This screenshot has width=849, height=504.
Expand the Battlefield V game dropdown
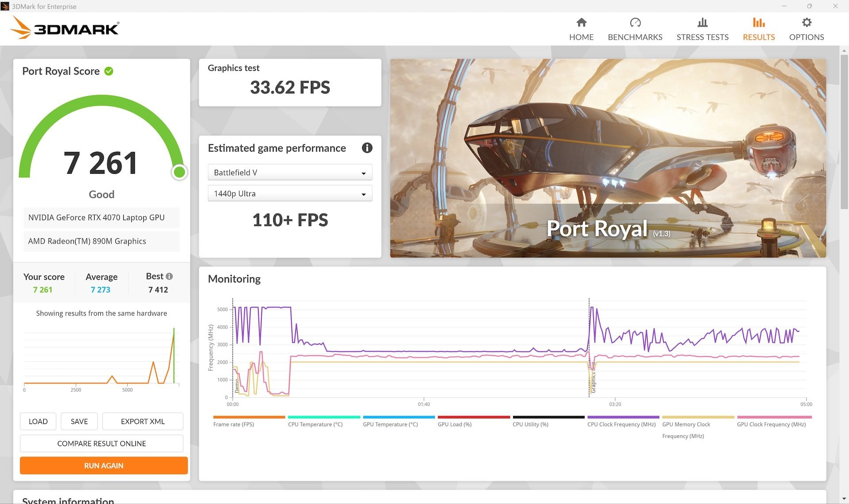[x=290, y=172]
